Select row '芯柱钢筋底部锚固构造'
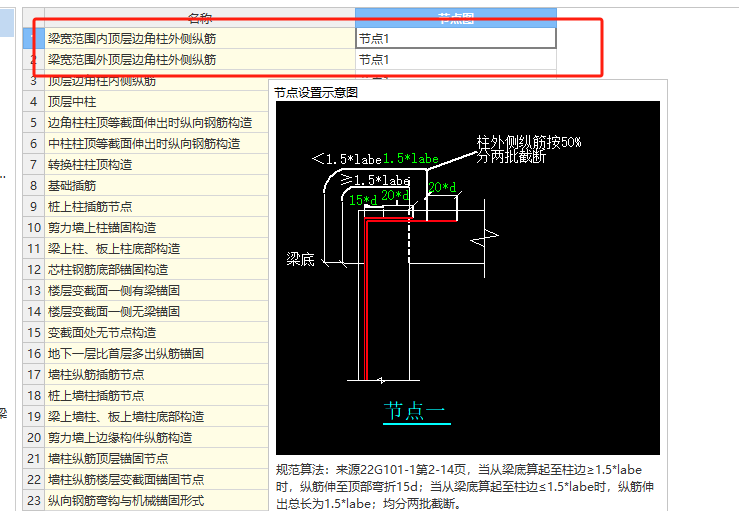Viewport: 739px width, 511px height. click(156, 270)
